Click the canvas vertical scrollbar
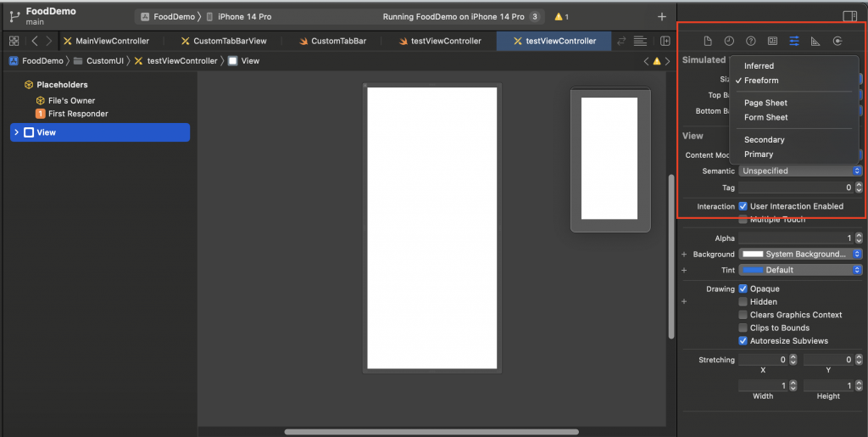Image resolution: width=868 pixels, height=437 pixels. 671,256
